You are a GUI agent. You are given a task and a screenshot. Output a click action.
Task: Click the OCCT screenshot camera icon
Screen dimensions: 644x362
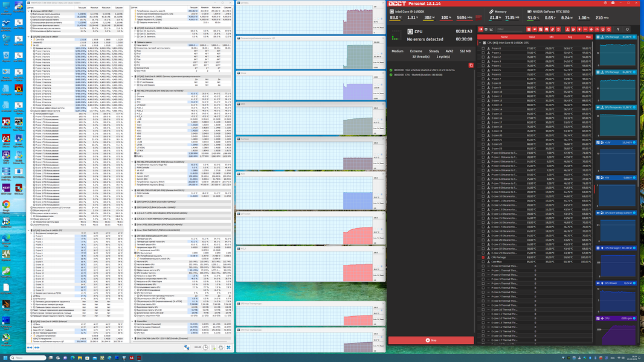point(613,3)
